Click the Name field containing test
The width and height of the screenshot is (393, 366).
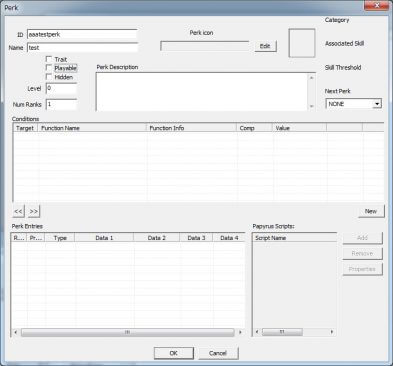pyautogui.click(x=82, y=48)
